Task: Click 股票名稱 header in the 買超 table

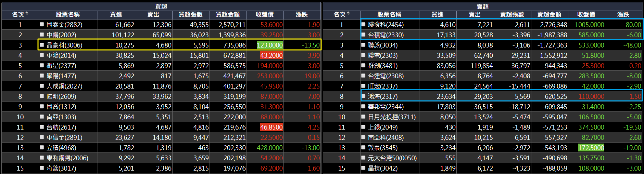Action: [68, 14]
